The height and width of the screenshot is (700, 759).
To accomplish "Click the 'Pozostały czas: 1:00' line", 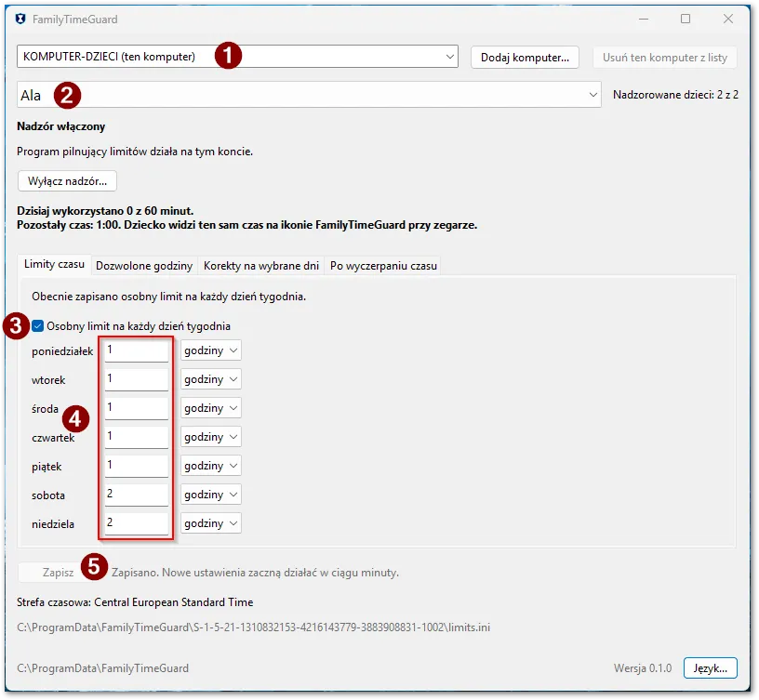I will point(246,225).
